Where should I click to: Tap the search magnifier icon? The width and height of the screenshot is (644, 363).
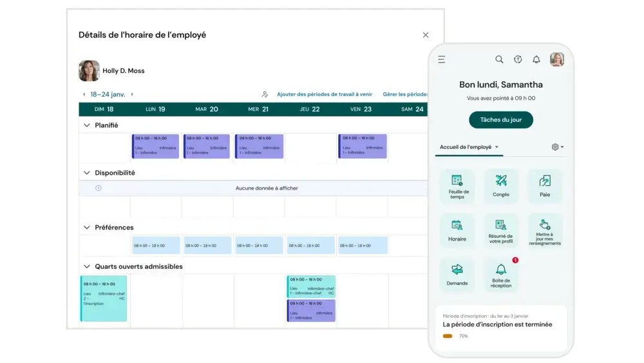[x=499, y=59]
